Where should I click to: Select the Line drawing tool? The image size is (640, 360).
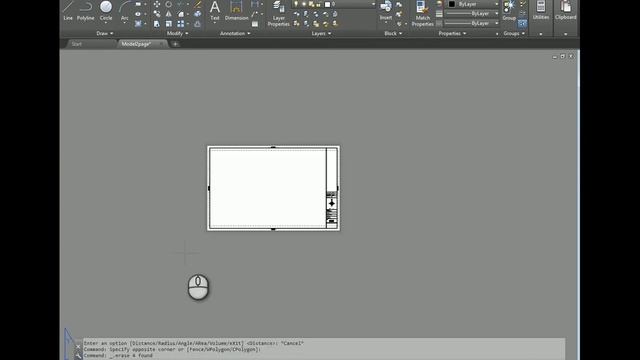68,11
